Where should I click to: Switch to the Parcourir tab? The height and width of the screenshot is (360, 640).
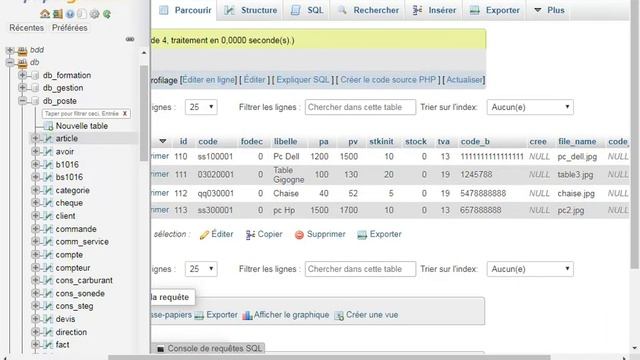[186, 10]
